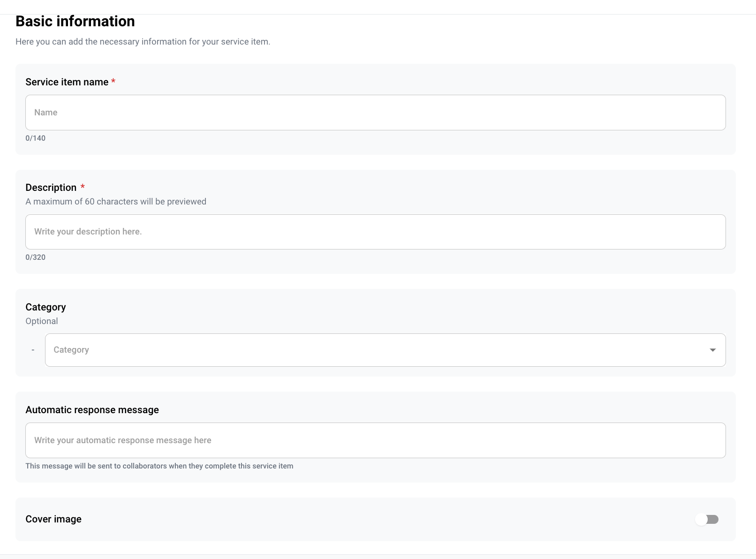The height and width of the screenshot is (559, 756).
Task: Click the Category dropdown arrow
Action: pyautogui.click(x=712, y=350)
